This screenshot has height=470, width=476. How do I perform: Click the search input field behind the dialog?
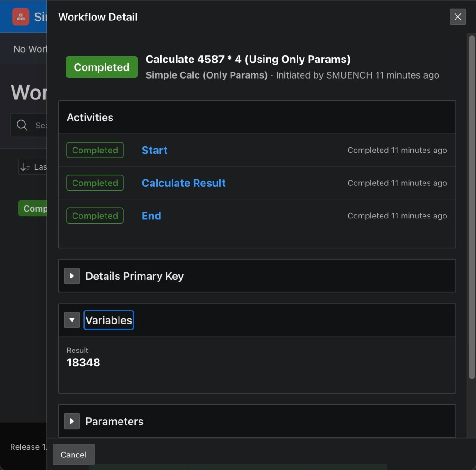pos(40,125)
